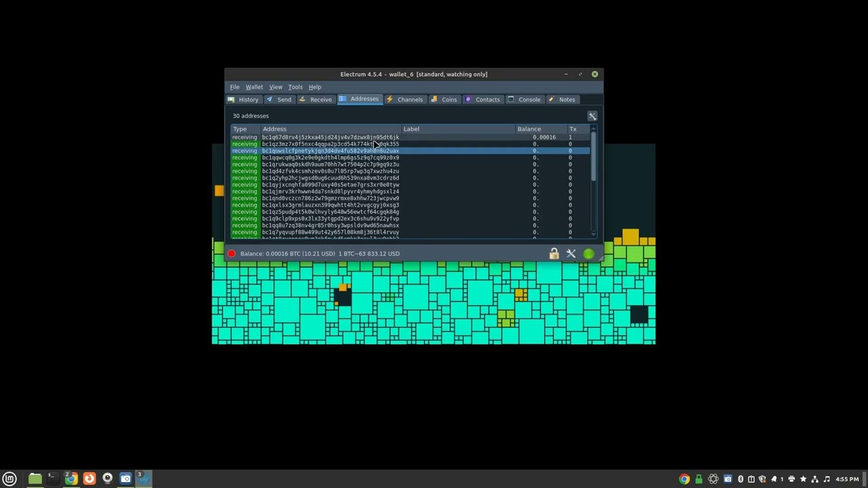868x488 pixels.
Task: Sort by the Balance column header
Action: click(542, 129)
